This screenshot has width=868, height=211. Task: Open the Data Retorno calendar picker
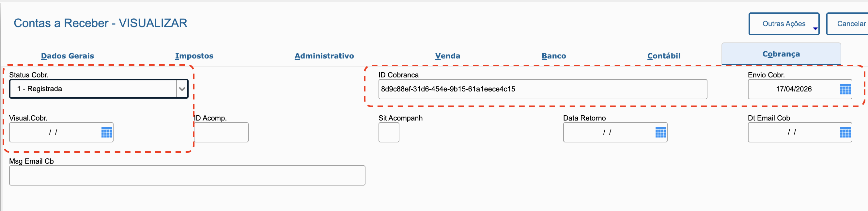[x=660, y=133]
